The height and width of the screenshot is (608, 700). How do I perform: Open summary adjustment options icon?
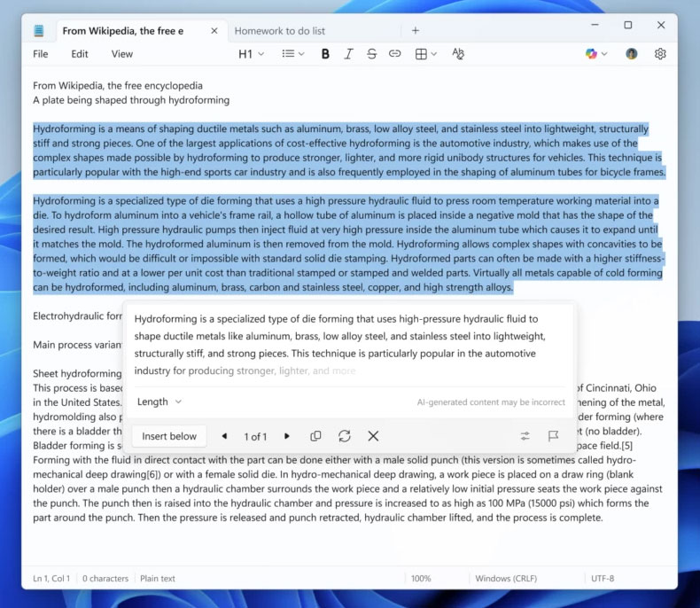[525, 436]
